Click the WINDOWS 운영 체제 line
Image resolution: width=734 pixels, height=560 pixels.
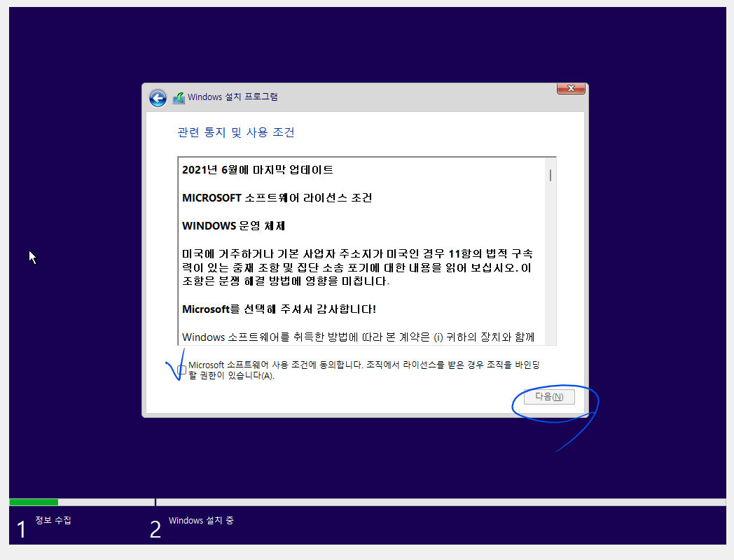pyautogui.click(x=234, y=226)
